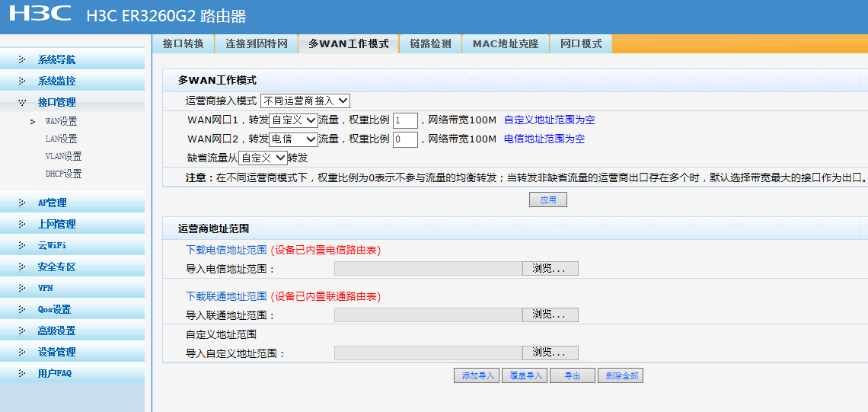Click WAN网口1 weight ratio field
The height and width of the screenshot is (412, 868).
[x=405, y=121]
